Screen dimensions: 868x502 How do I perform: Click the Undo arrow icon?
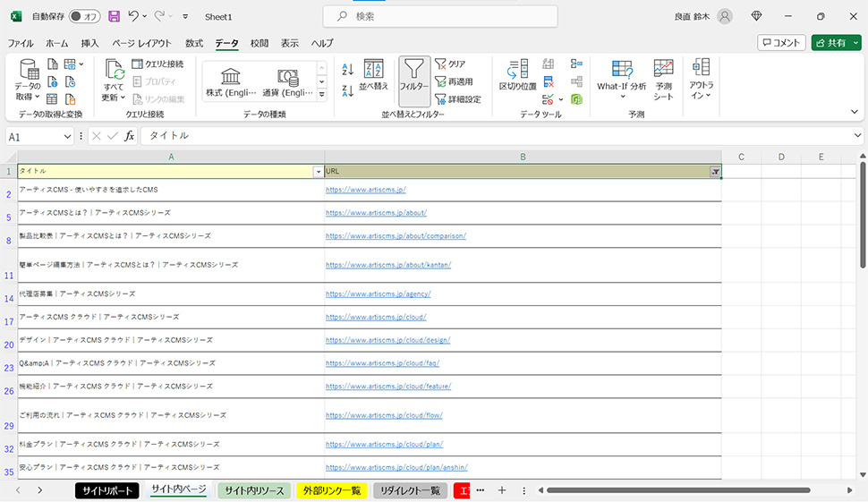tap(133, 17)
